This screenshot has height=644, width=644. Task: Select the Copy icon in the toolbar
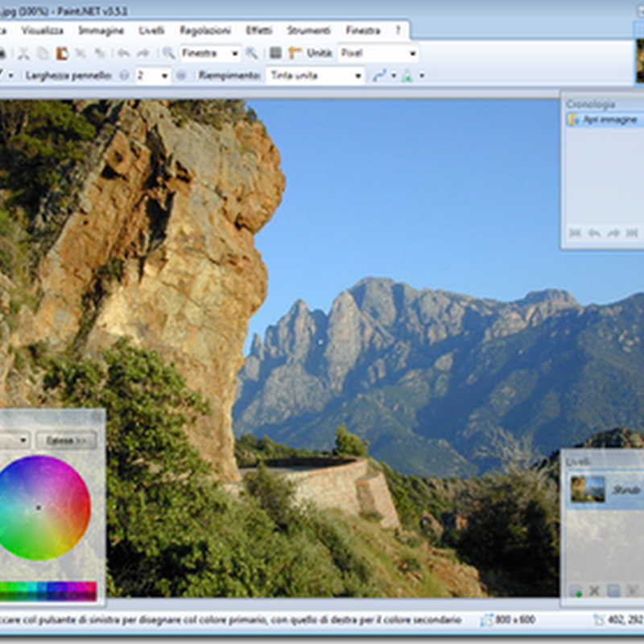[43, 51]
